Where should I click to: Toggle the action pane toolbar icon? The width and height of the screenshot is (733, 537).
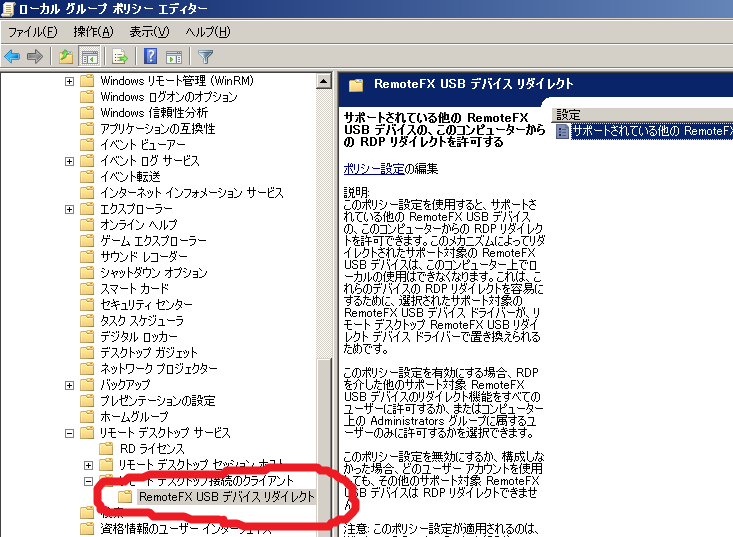pos(174,57)
